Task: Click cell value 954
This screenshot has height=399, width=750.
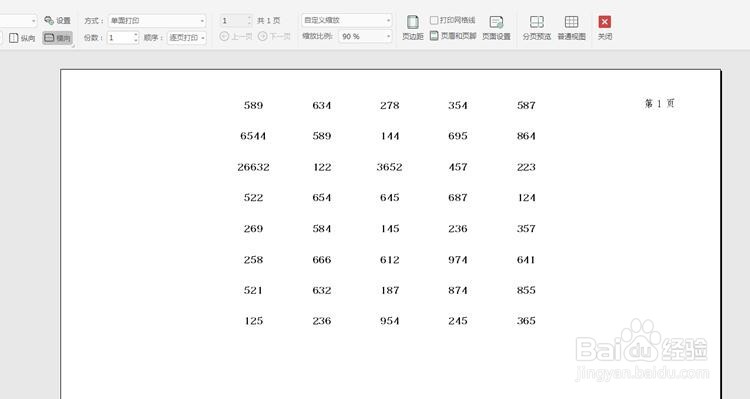Action: [390, 321]
